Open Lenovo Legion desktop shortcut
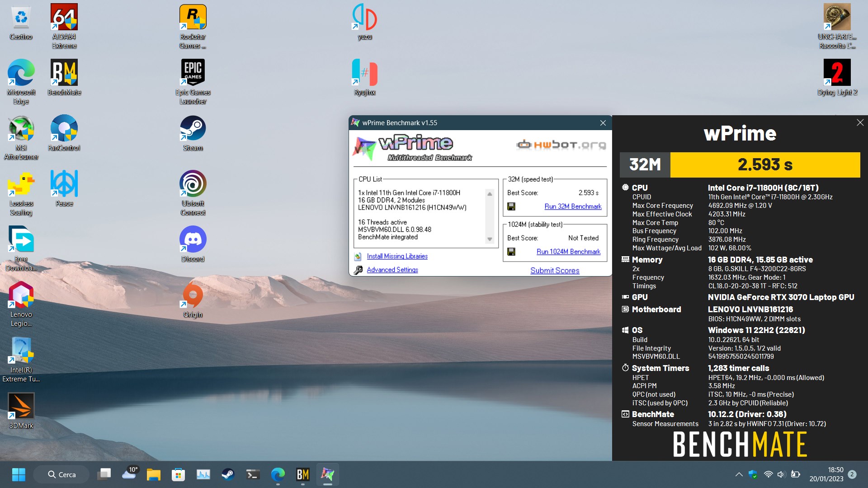The image size is (868, 488). point(21,305)
